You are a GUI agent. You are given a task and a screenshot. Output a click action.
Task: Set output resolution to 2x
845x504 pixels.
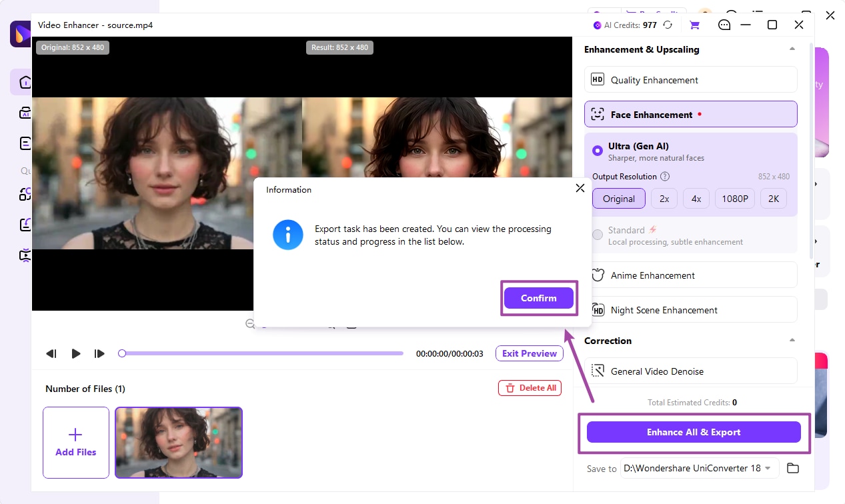click(x=664, y=199)
